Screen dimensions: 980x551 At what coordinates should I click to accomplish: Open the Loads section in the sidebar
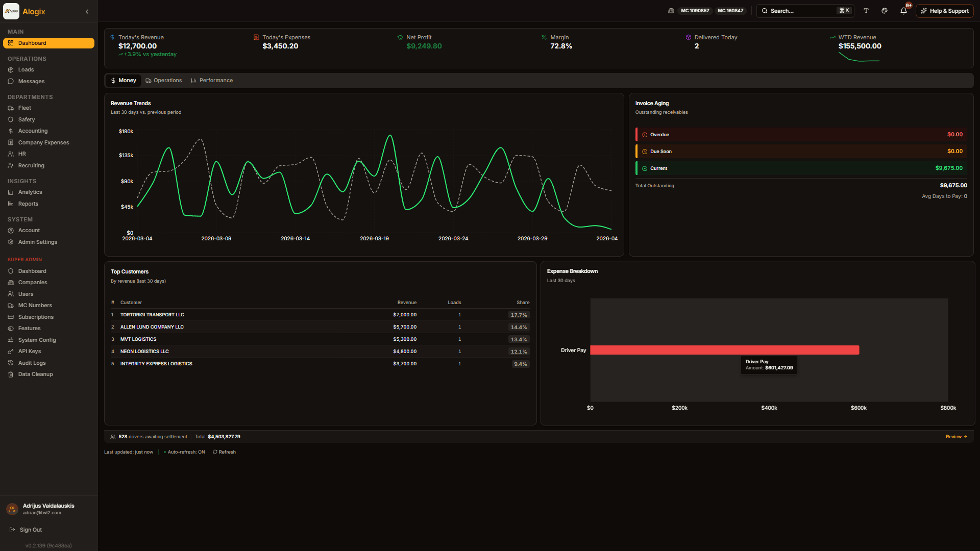point(26,69)
